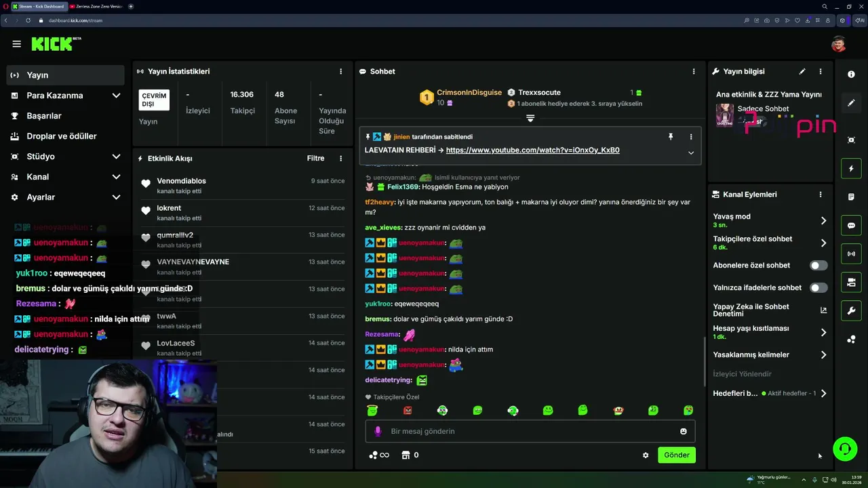Open pinned message three-dot options
Viewport: 868px width, 488px height.
[691, 137]
